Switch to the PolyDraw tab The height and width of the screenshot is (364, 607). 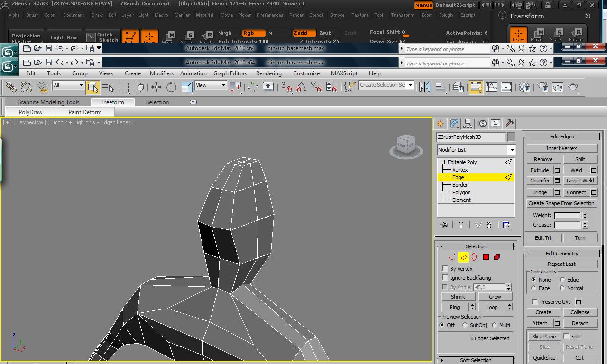click(29, 112)
